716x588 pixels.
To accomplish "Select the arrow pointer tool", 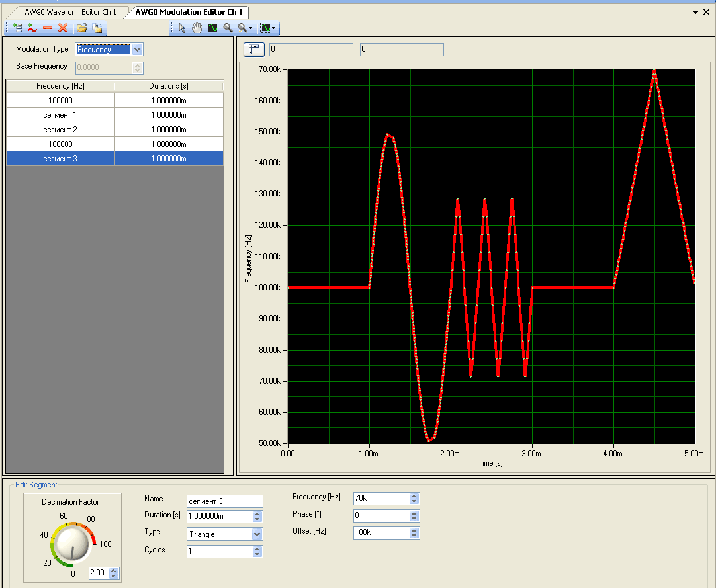I will tap(183, 28).
